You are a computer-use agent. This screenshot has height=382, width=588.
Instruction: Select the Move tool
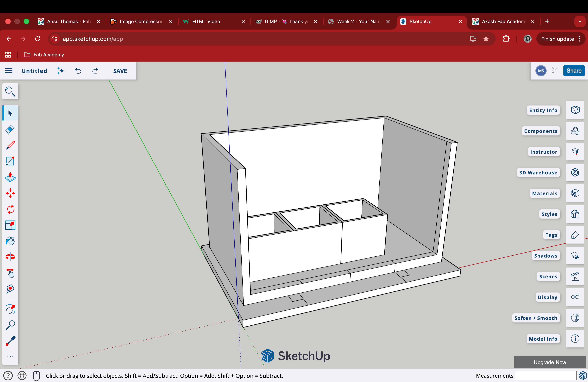pyautogui.click(x=10, y=193)
